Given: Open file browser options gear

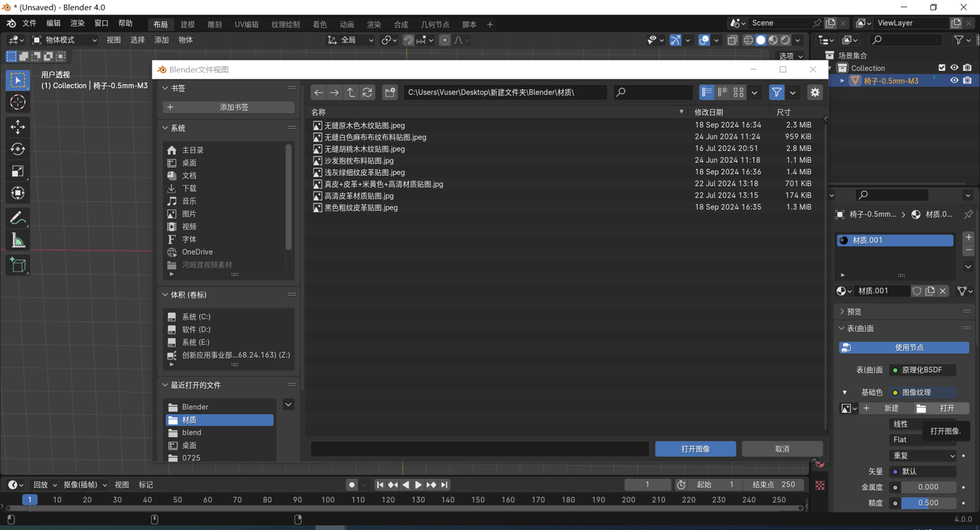Looking at the screenshot, I should coord(815,93).
